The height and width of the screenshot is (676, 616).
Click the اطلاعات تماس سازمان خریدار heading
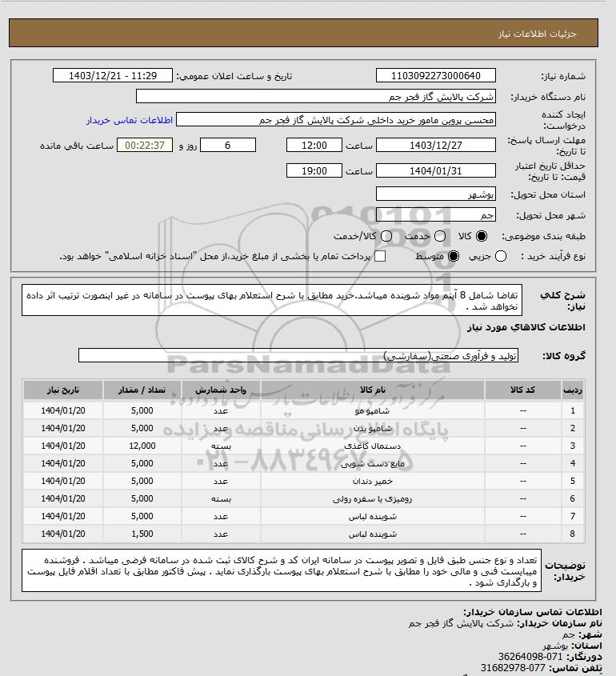532,612
